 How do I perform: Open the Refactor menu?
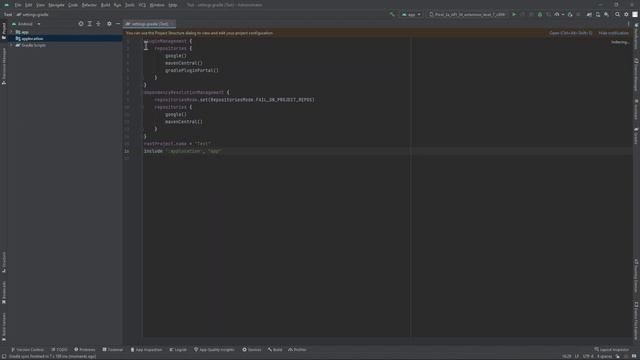[x=89, y=5]
